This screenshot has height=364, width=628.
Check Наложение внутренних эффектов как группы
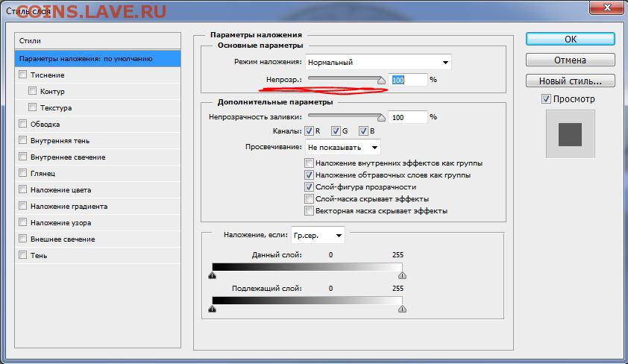[309, 163]
